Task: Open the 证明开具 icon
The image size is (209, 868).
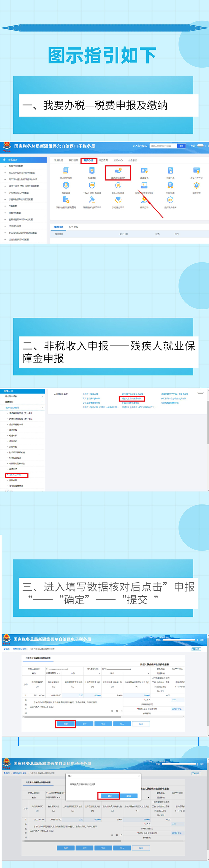Action: click(171, 171)
